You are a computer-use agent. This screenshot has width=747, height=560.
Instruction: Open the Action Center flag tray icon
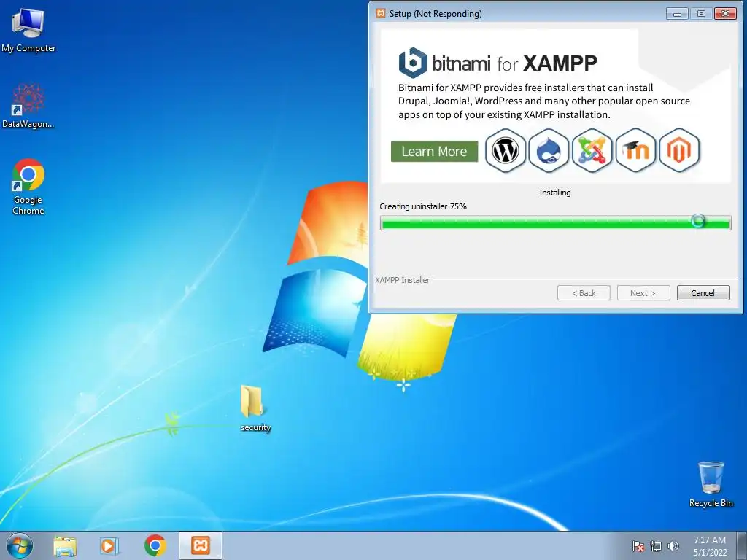click(638, 546)
